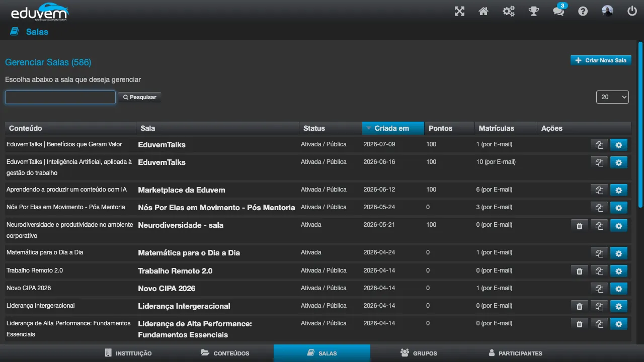Open settings for Trabalho Remoto 2.0 room
Image resolution: width=644 pixels, height=362 pixels.
(619, 271)
